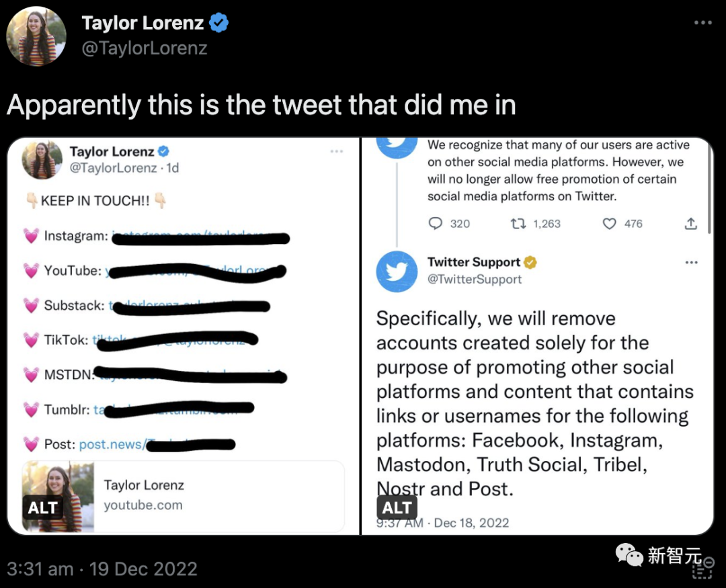
Task: Click the share icon on Twitter Support tweet
Action: click(x=690, y=224)
